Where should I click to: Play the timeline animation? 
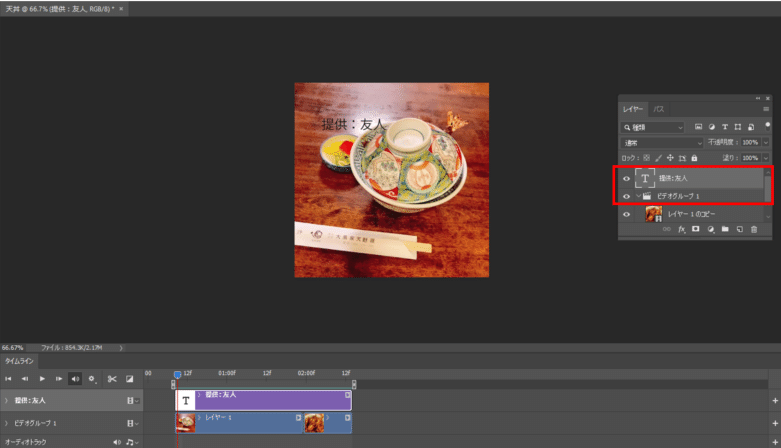(x=42, y=379)
